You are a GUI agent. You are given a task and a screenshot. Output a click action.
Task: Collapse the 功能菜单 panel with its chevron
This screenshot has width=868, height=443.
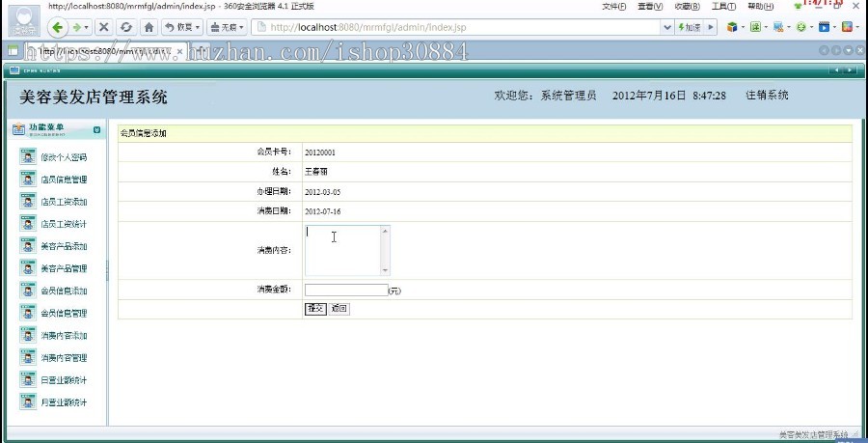[96, 129]
